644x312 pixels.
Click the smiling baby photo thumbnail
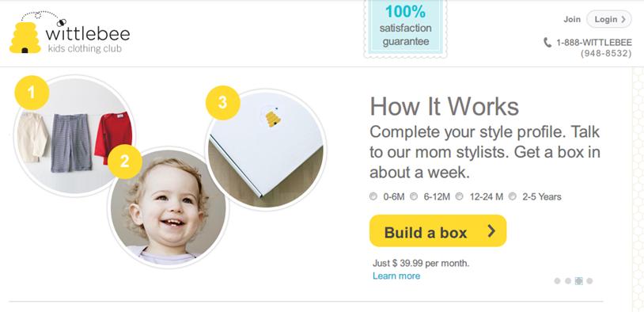click(168, 207)
